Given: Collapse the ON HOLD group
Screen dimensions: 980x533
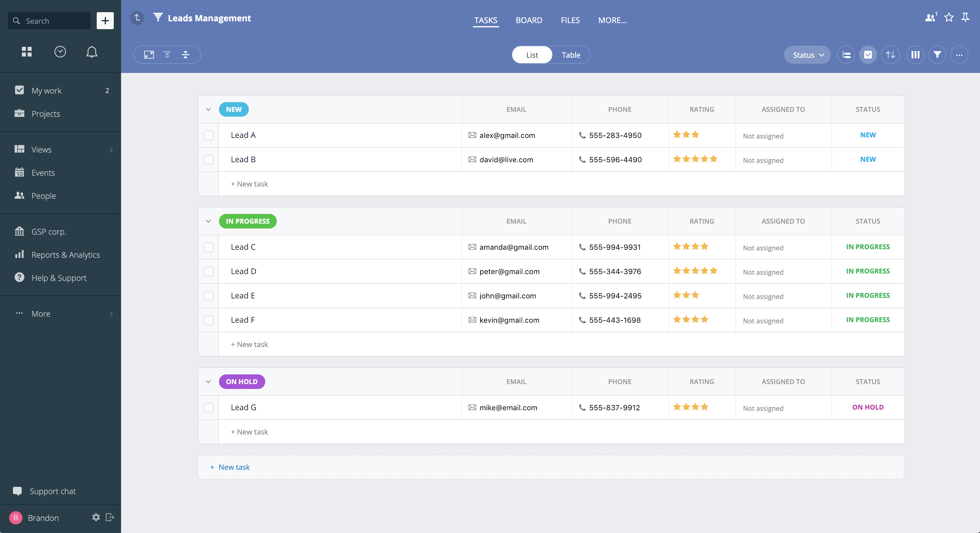Looking at the screenshot, I should coord(208,382).
